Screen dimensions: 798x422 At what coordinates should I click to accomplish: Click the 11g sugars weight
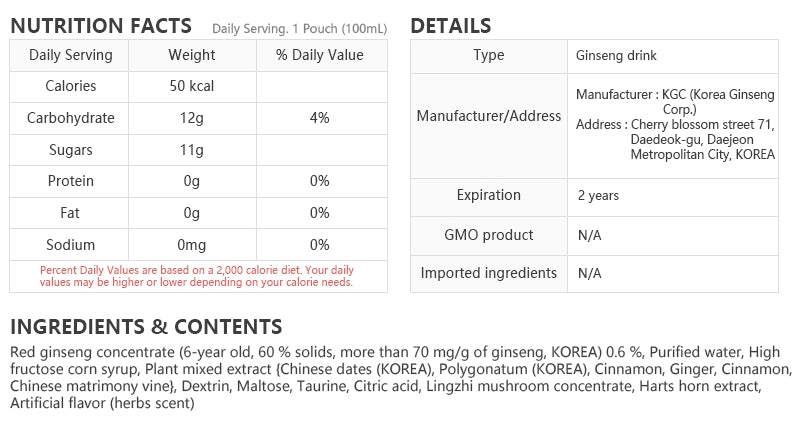click(x=192, y=150)
